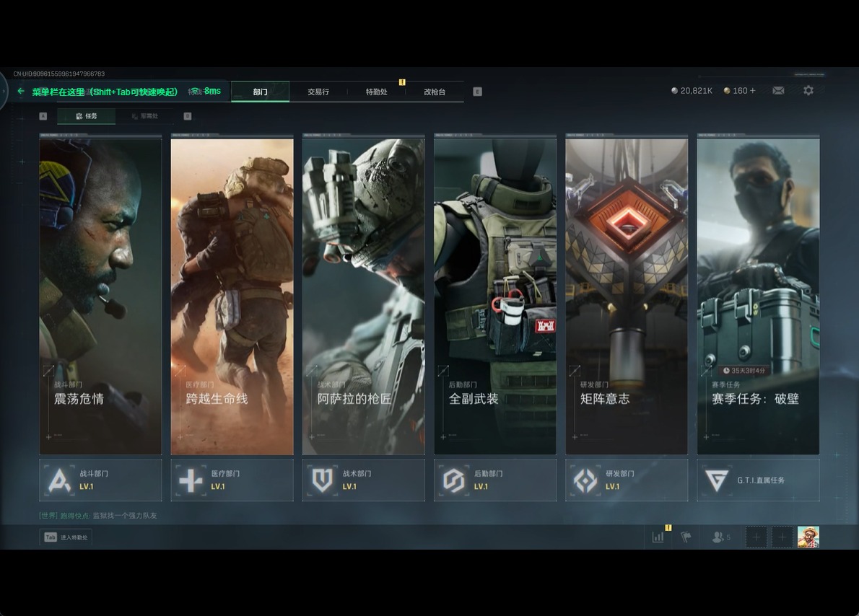Click the Tab 进入特勤处 button

(66, 537)
